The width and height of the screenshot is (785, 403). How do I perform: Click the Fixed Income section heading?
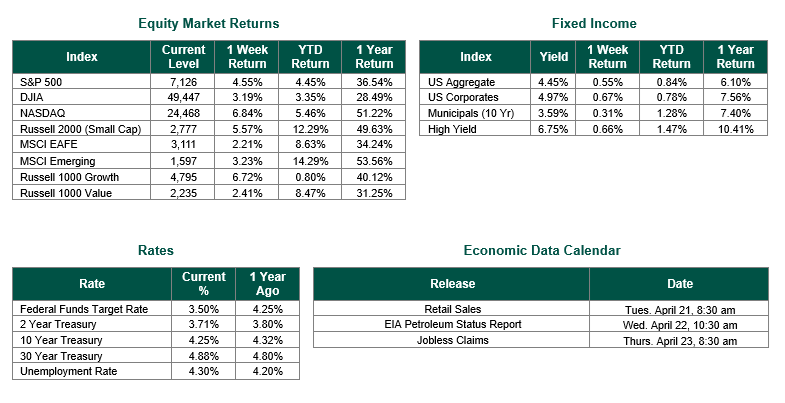click(593, 23)
